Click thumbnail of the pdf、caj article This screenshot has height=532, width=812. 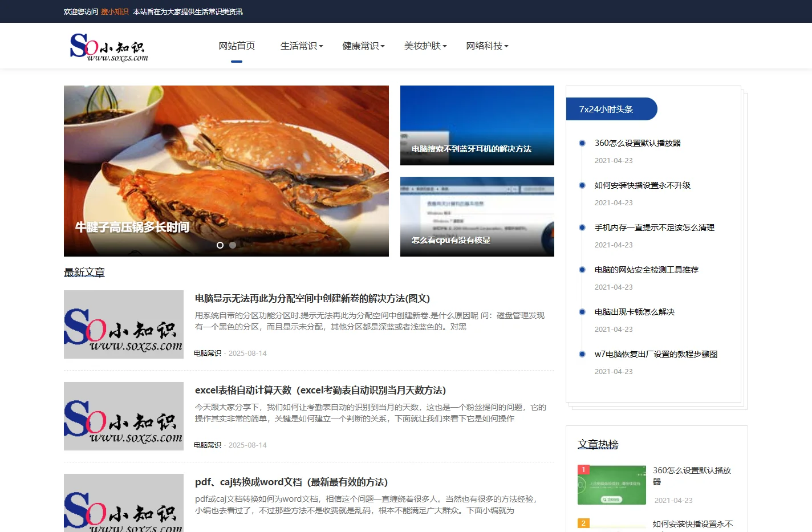[124, 503]
